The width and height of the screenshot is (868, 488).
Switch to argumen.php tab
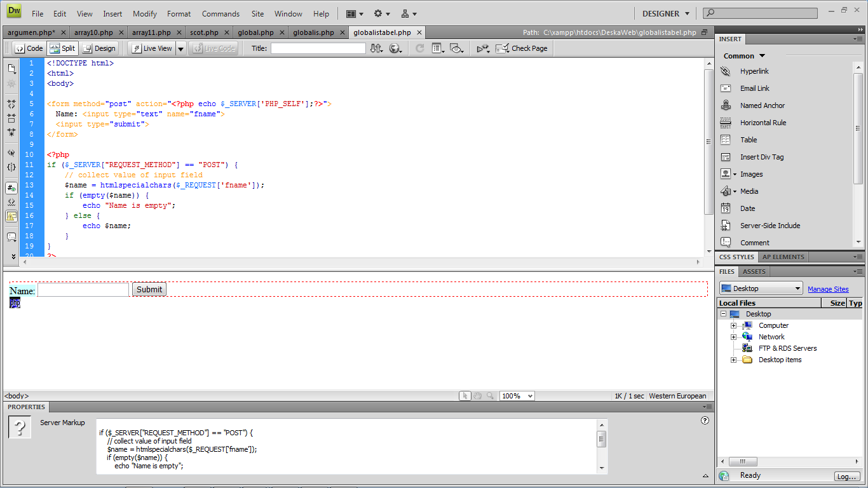point(31,32)
